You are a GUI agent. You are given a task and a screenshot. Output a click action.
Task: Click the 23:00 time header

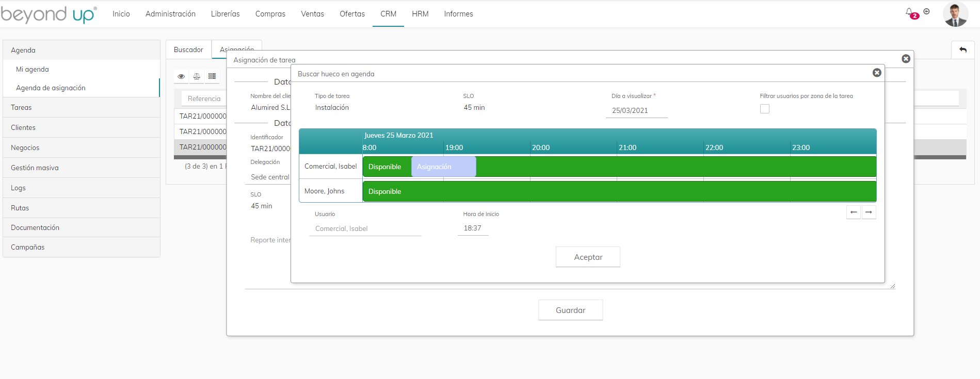point(801,147)
